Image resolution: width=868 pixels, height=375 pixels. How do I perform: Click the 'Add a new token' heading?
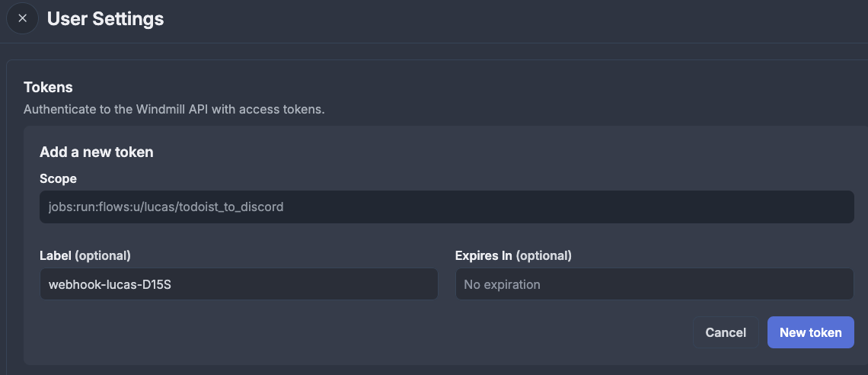click(97, 152)
